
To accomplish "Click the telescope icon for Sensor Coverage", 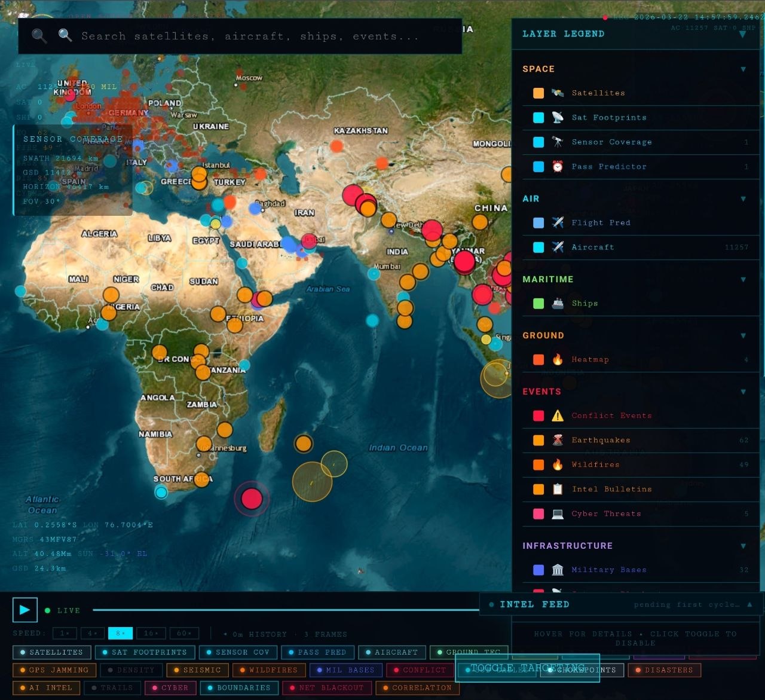I will coord(557,142).
